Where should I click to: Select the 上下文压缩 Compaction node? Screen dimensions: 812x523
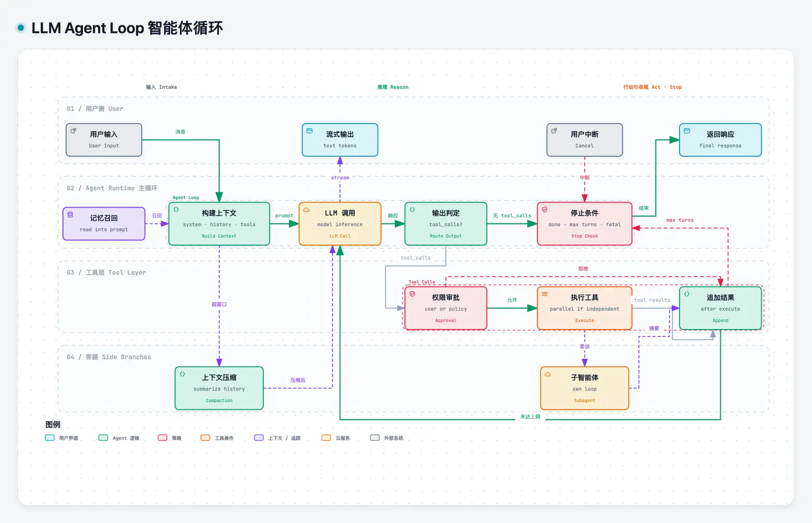click(x=219, y=388)
